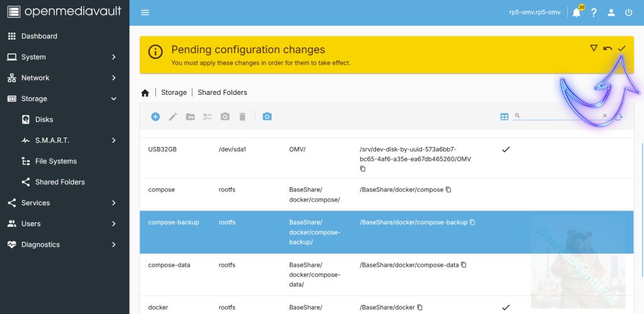Go to home via breadcrumb icon
Image resolution: width=644 pixels, height=314 pixels.
145,93
